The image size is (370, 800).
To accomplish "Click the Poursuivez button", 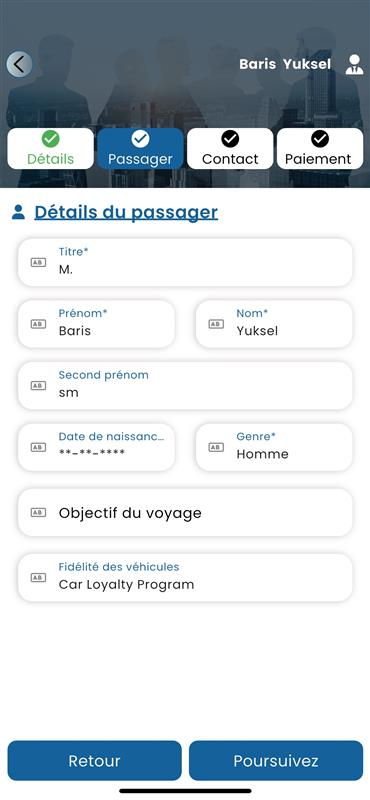I will [276, 761].
